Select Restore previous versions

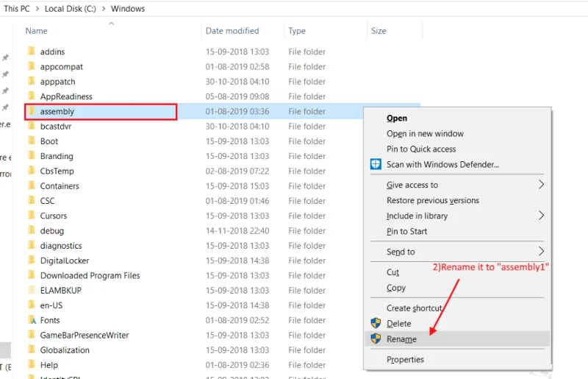(x=433, y=200)
